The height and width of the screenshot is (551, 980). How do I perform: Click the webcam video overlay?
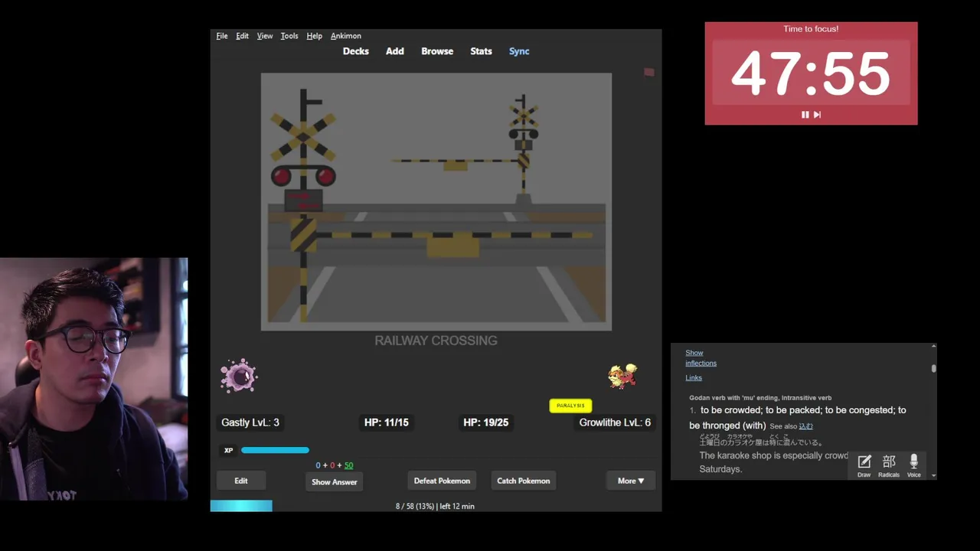(x=93, y=379)
